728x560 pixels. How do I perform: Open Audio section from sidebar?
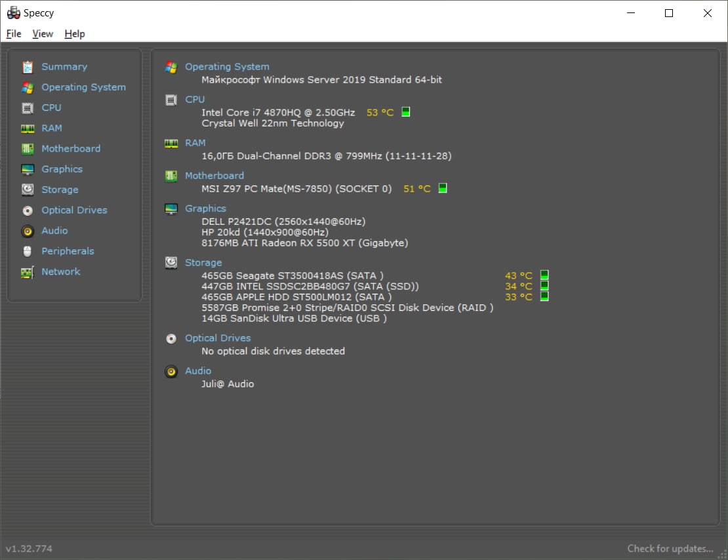pos(54,230)
